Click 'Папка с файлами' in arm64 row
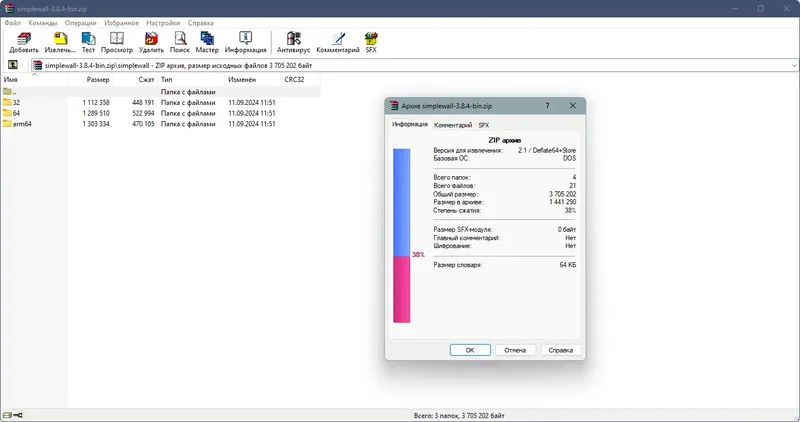 pyautogui.click(x=188, y=124)
